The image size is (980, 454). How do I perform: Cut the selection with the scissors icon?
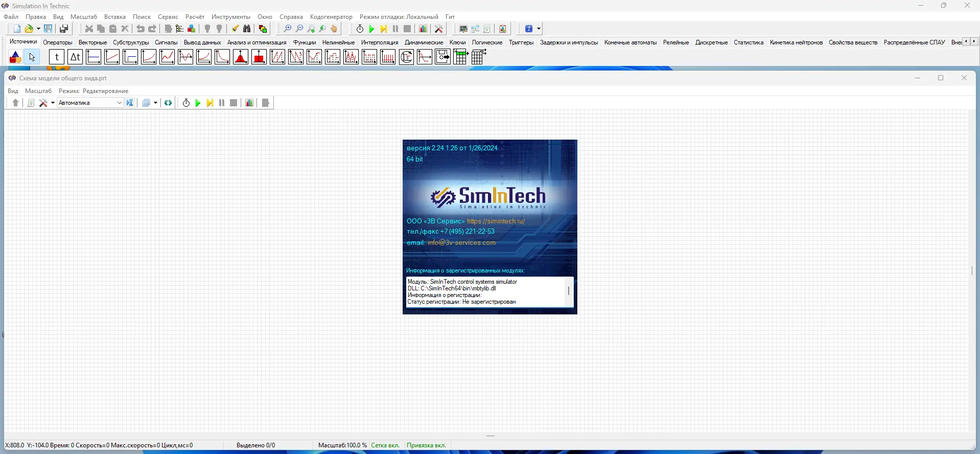click(x=89, y=29)
